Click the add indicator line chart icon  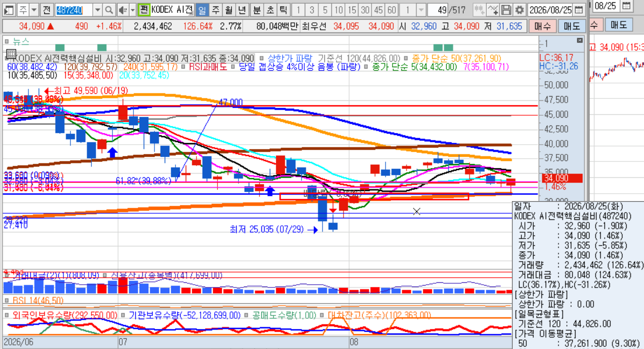tap(493, 10)
